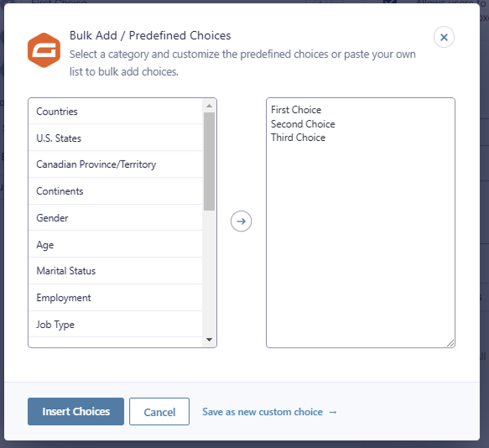
Task: Pick the Marital Status category
Action: point(66,271)
